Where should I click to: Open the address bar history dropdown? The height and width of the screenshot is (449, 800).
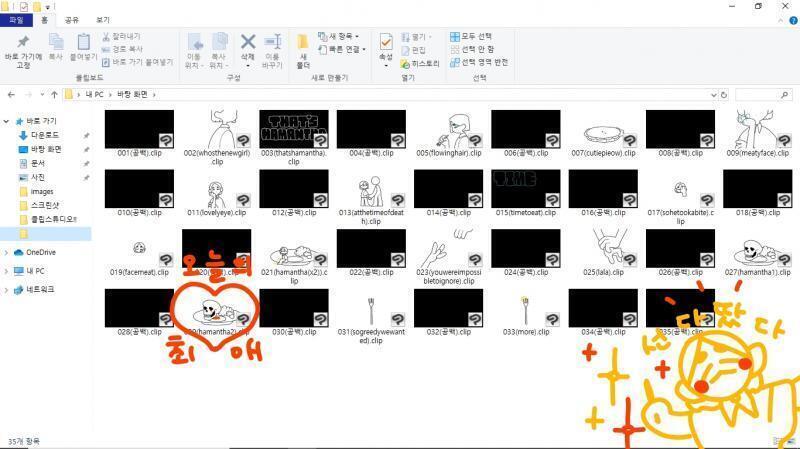713,95
